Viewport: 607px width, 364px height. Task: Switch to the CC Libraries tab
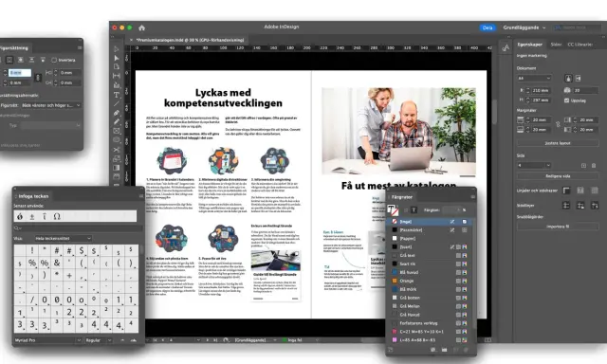[x=579, y=45]
